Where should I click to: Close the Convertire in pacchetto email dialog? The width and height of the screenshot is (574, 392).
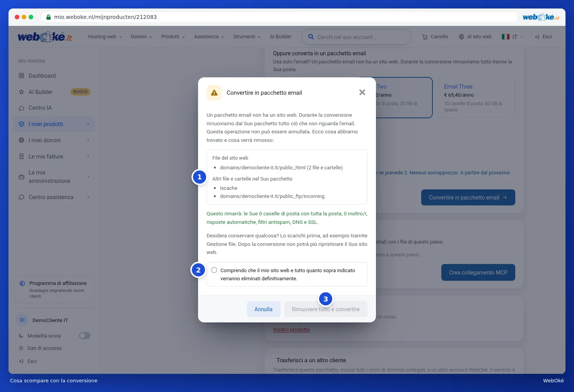coord(362,92)
